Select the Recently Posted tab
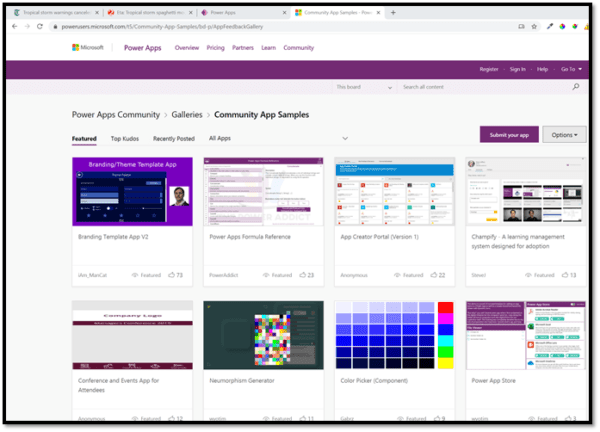 [x=174, y=139]
